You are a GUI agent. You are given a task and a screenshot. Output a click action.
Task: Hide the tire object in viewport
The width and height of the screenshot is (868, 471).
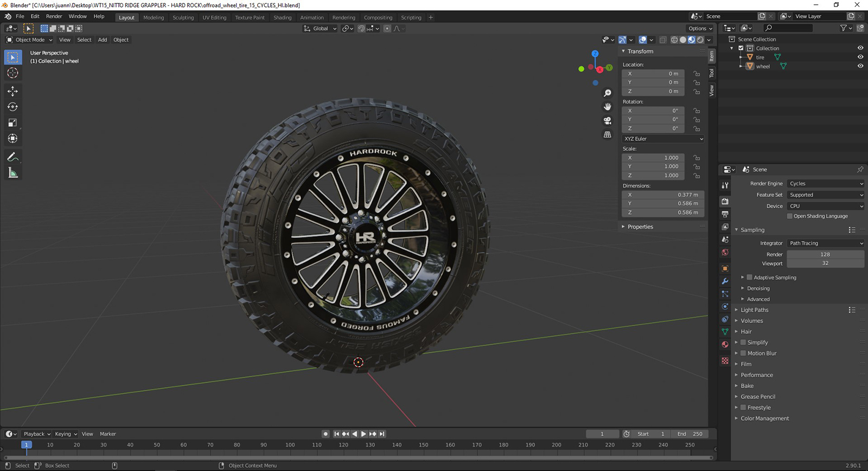point(860,57)
